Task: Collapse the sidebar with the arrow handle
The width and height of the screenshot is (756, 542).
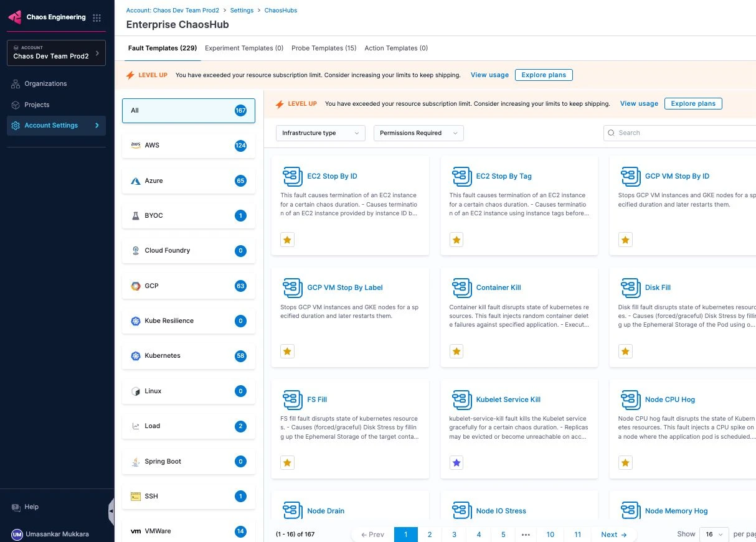Action: pos(111,512)
